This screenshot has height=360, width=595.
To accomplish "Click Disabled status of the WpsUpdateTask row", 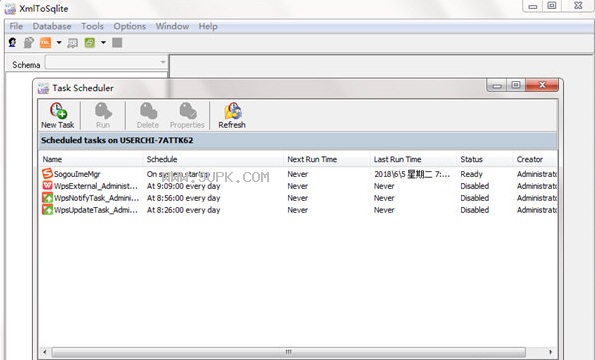I will click(475, 210).
